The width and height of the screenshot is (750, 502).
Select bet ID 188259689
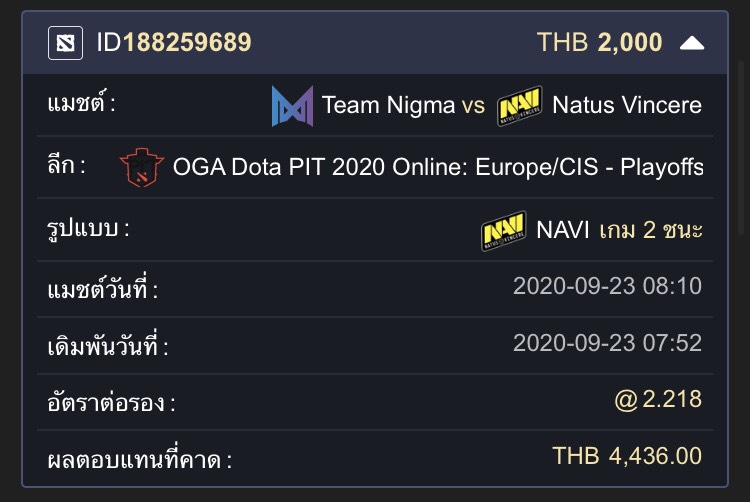coord(174,43)
